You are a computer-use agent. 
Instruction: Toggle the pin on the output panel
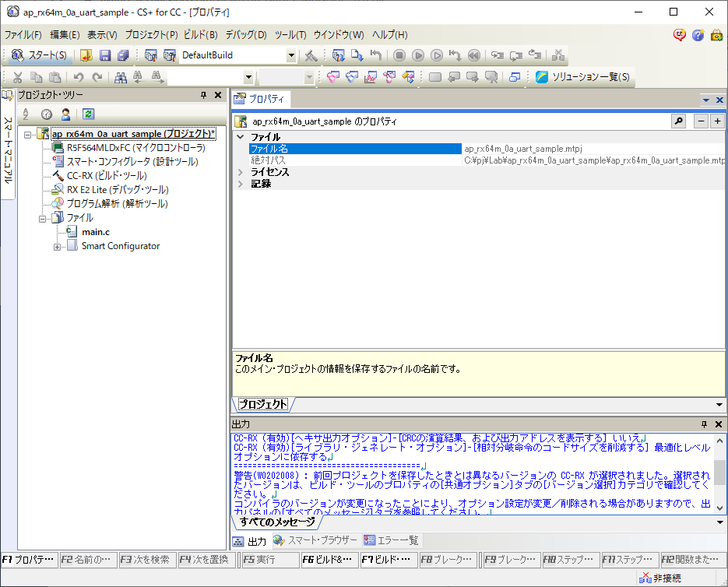point(704,424)
